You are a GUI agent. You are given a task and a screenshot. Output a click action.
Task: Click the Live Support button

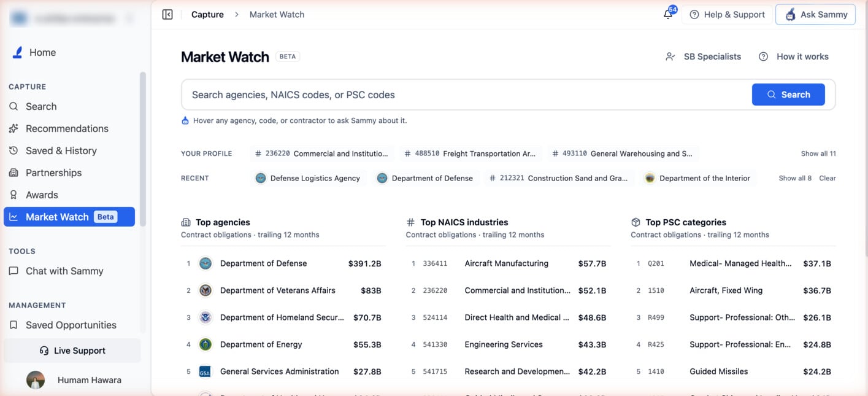pos(72,351)
